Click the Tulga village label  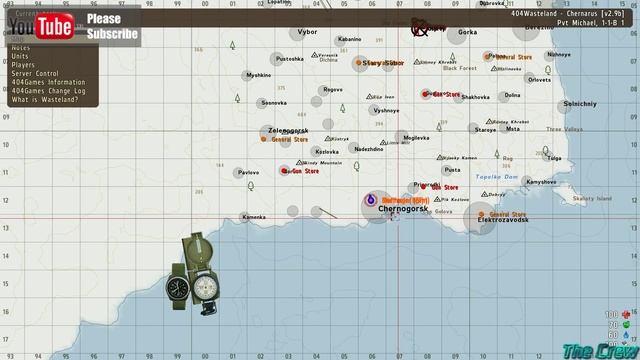tap(554, 158)
